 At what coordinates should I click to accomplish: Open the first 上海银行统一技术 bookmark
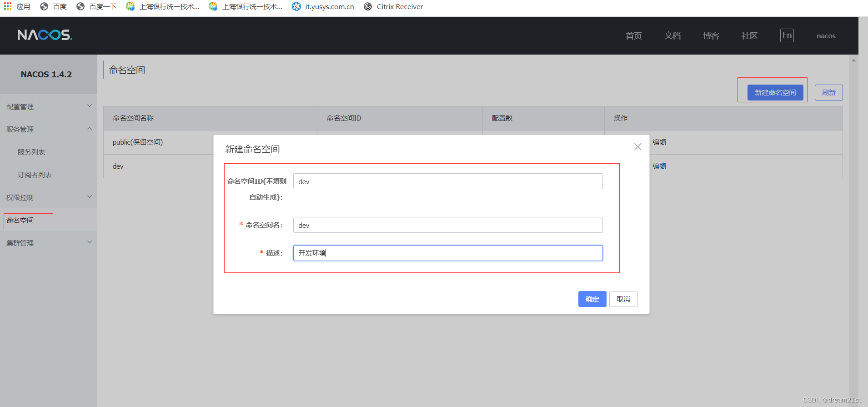pos(163,6)
